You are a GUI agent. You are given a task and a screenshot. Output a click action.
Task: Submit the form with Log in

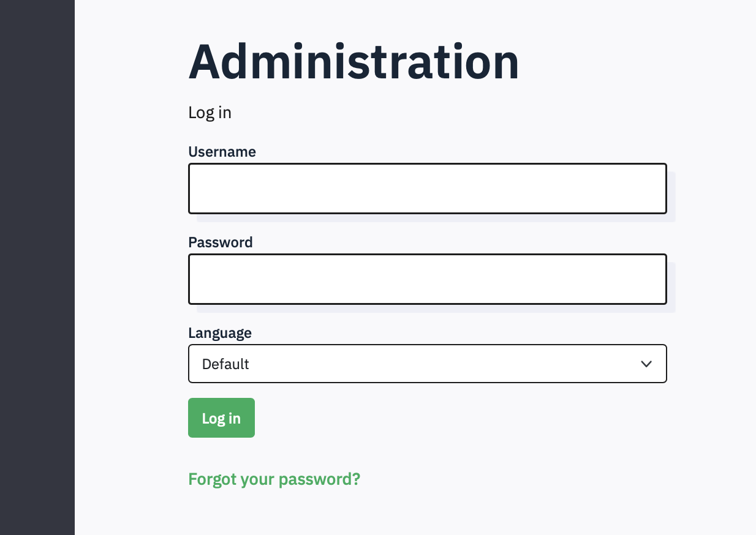pyautogui.click(x=221, y=418)
